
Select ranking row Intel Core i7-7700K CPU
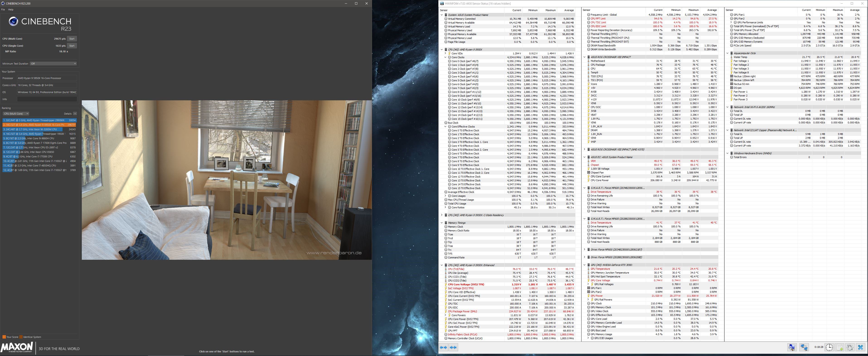click(x=39, y=157)
